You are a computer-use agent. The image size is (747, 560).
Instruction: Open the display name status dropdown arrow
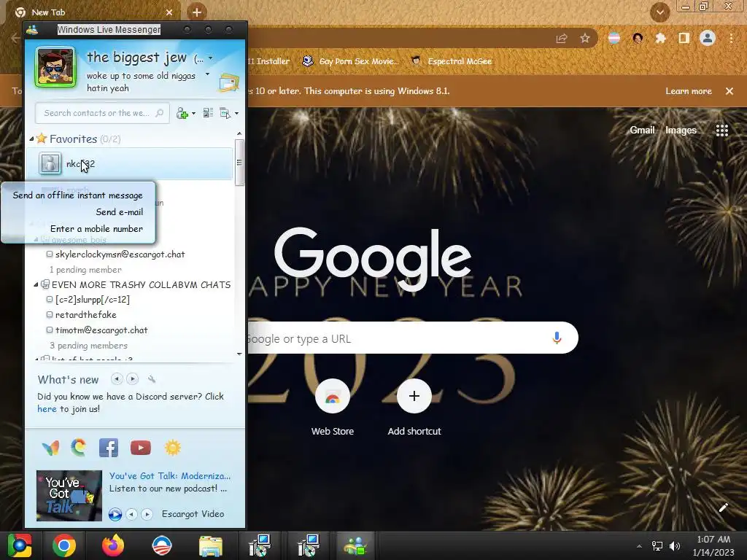[x=210, y=58]
